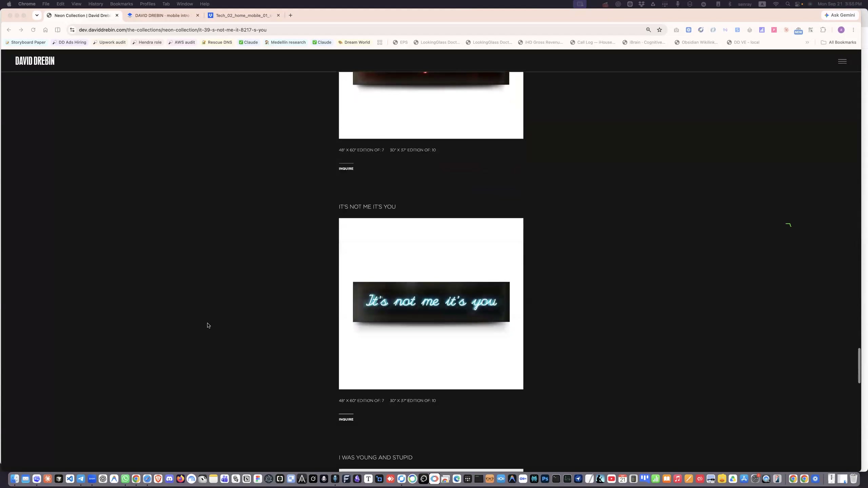Click the bookmarks apps grid icon

[x=380, y=42]
